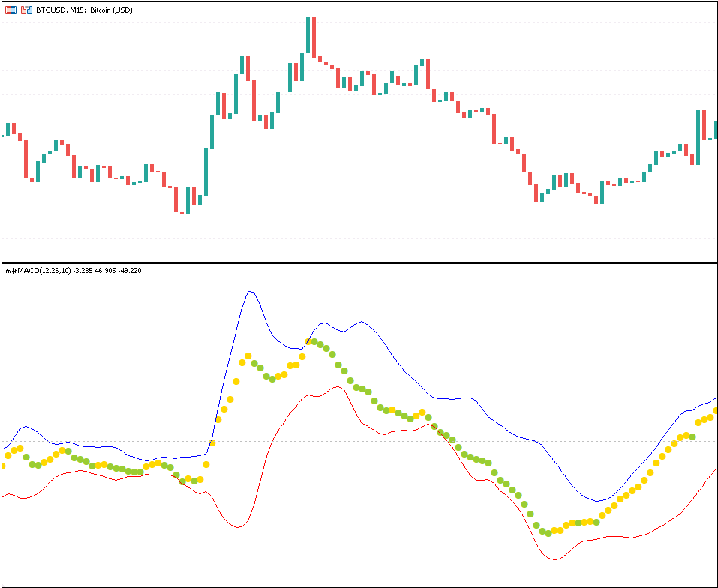Select the dashed zero level line

[x=359, y=442]
